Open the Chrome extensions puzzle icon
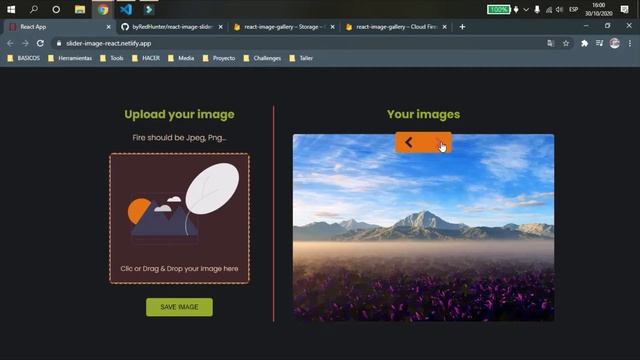 (584, 43)
